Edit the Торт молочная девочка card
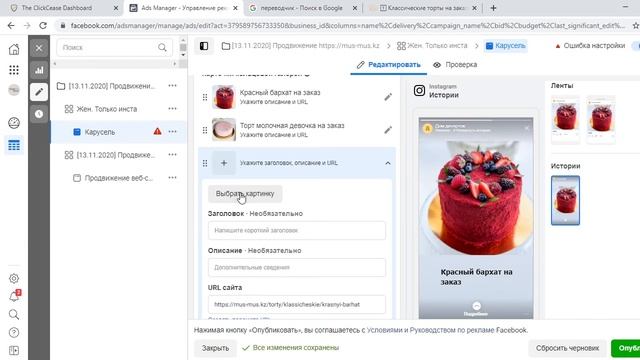Image resolution: width=640 pixels, height=360 pixels. (388, 130)
